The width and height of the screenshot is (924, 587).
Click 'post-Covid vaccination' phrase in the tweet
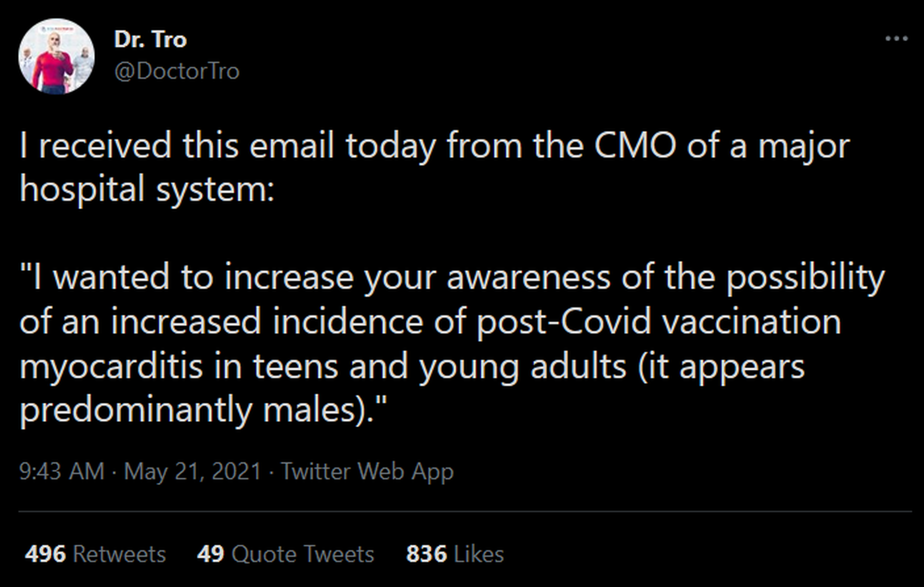pos(658,322)
